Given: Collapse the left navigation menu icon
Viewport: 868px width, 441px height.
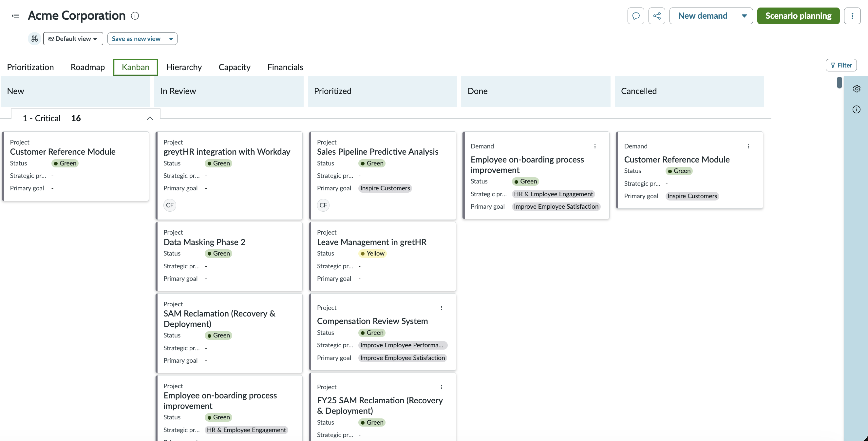Looking at the screenshot, I should 15,16.
